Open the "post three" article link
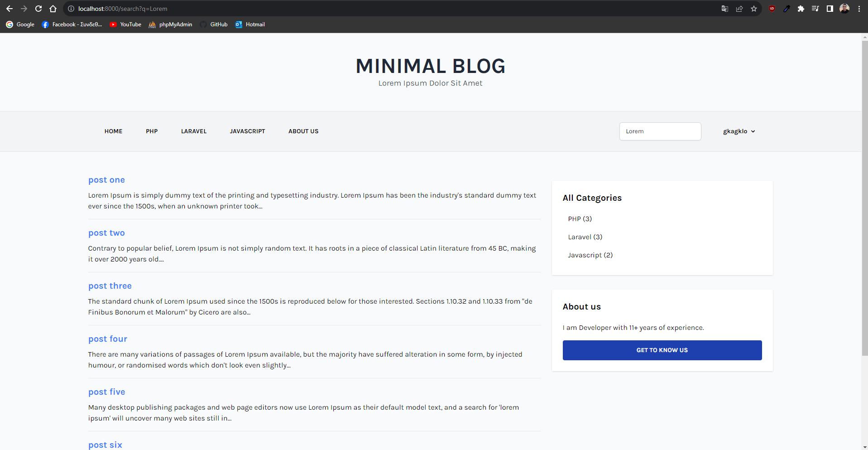 pos(110,286)
